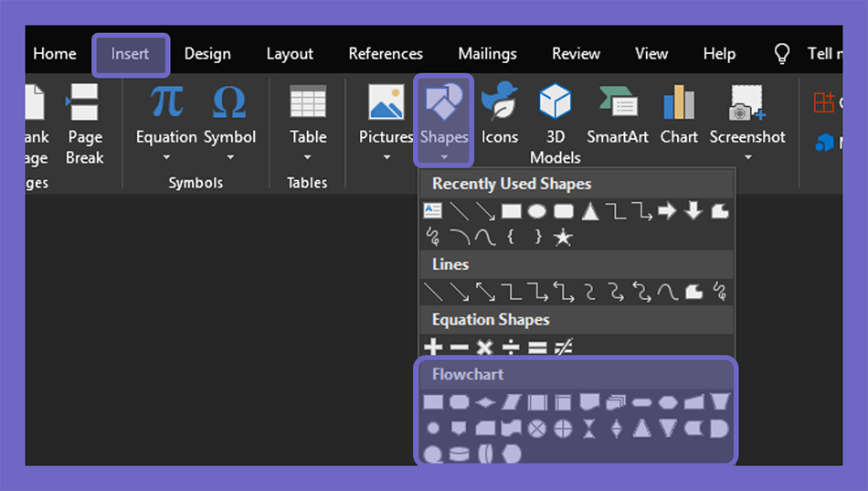868x491 pixels.
Task: Click the Tell me lightbulb icon
Action: click(x=781, y=54)
